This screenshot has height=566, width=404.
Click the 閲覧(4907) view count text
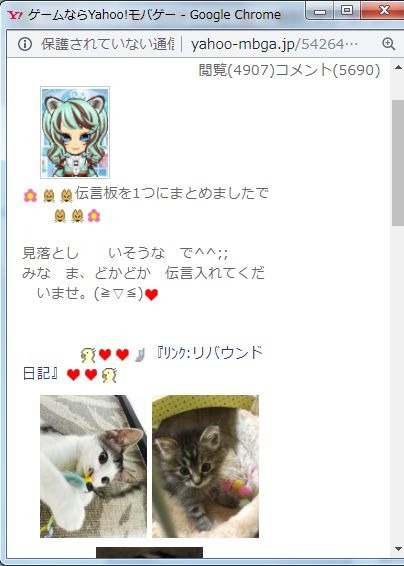pyautogui.click(x=237, y=70)
